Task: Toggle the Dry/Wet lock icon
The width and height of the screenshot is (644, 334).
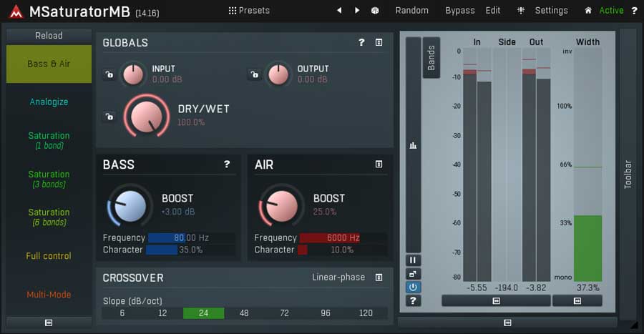Action: click(109, 117)
